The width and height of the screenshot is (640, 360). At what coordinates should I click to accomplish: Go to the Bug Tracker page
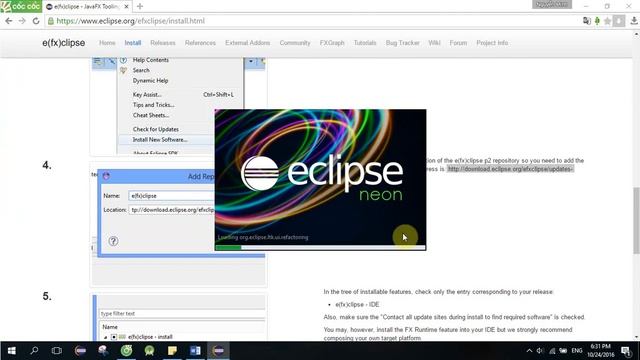coord(402,43)
